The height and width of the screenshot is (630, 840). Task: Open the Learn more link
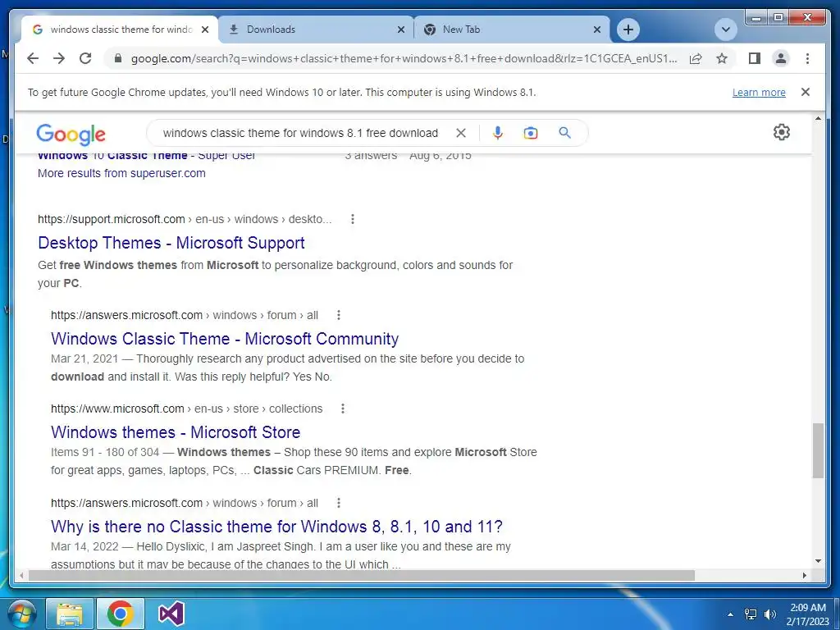[x=759, y=93]
